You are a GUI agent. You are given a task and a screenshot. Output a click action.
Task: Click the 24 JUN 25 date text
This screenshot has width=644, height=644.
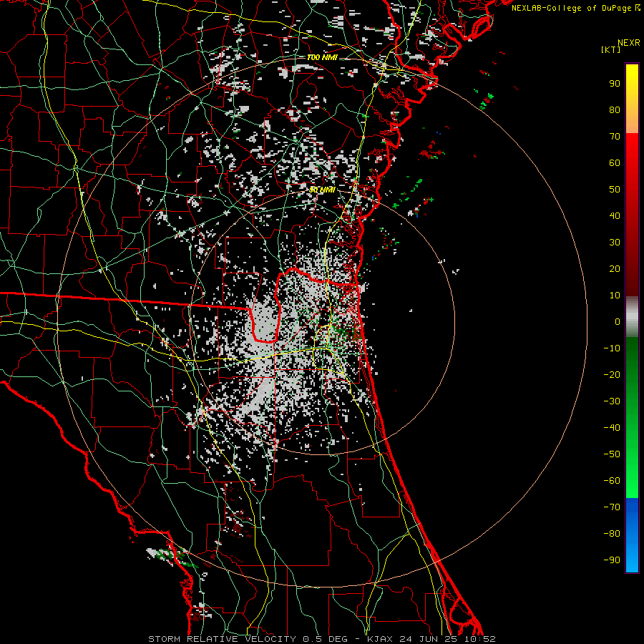[x=429, y=639]
